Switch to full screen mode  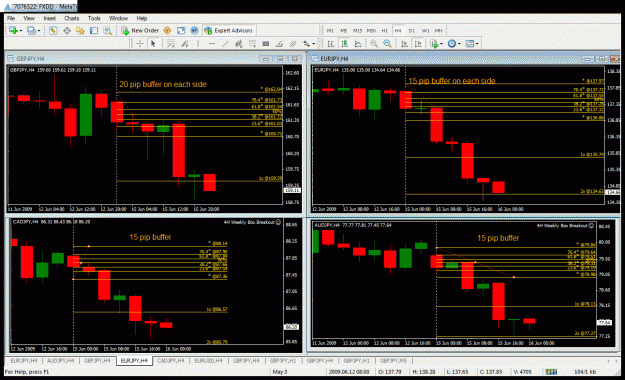[x=181, y=31]
